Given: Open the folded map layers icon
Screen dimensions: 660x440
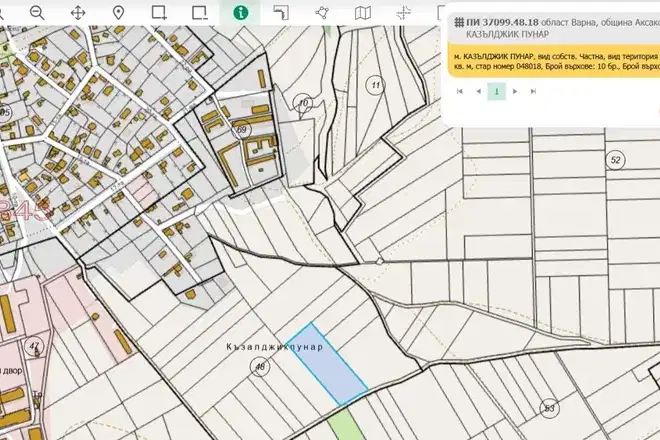Looking at the screenshot, I should 363,13.
